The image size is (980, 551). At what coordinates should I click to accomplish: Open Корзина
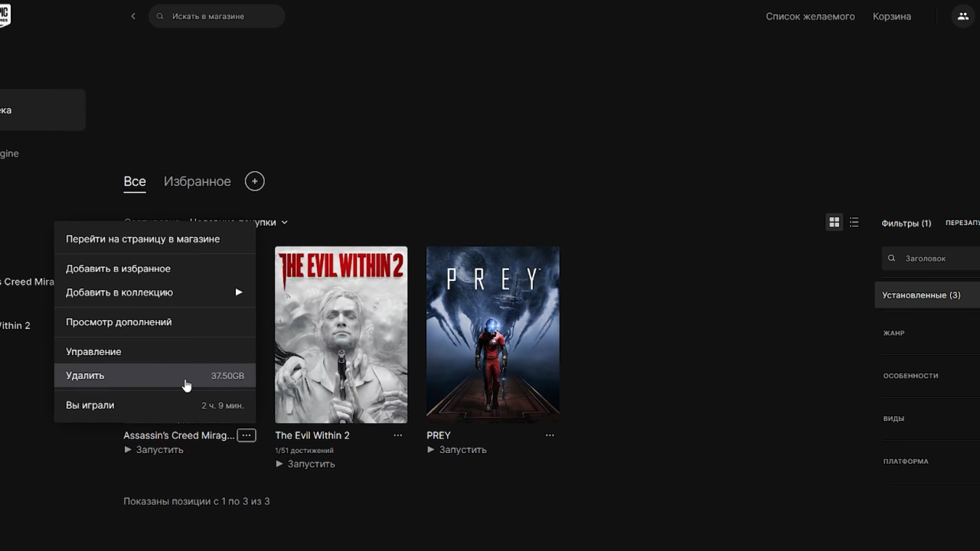click(892, 16)
